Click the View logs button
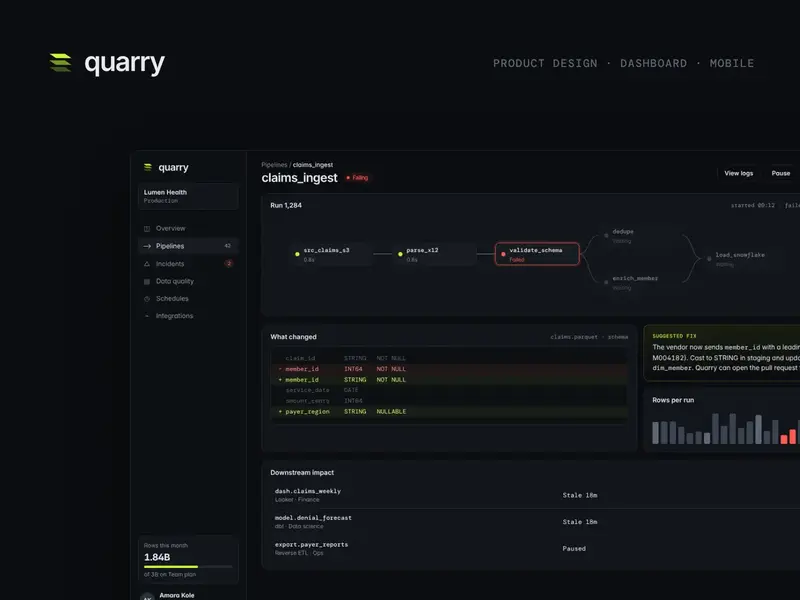Screen dimensions: 800x600 point(738,173)
